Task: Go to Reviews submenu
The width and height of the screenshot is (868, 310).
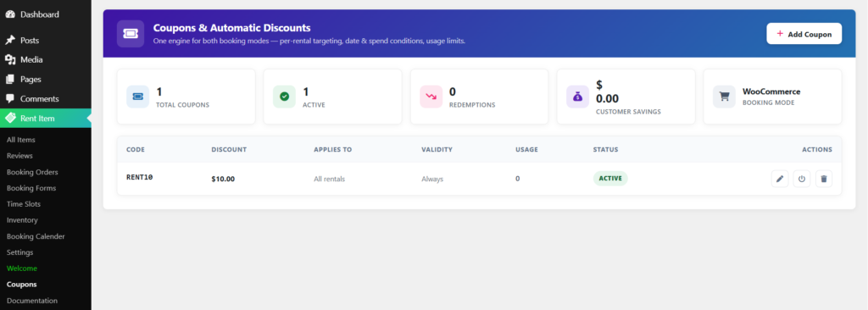Action: [20, 156]
